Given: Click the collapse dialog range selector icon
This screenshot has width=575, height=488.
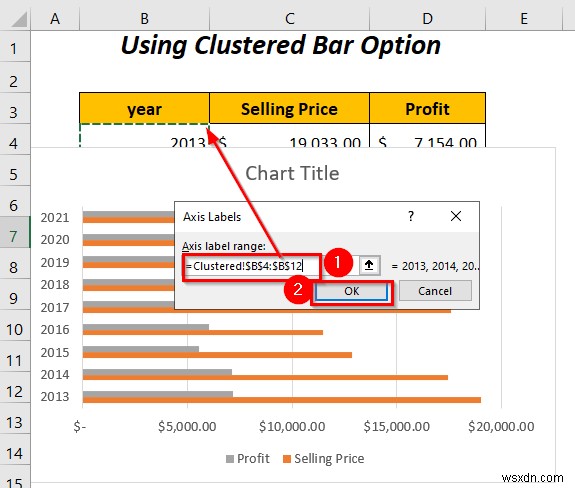Looking at the screenshot, I should tap(369, 265).
